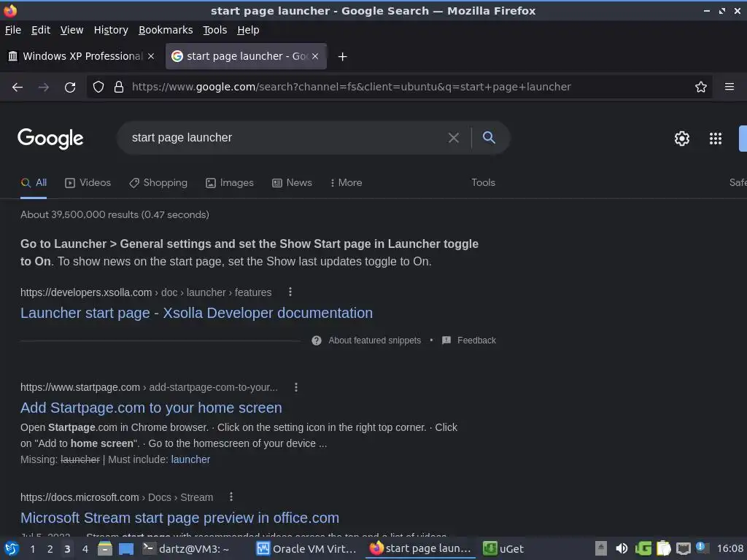Go to Google home via the logo

point(50,139)
